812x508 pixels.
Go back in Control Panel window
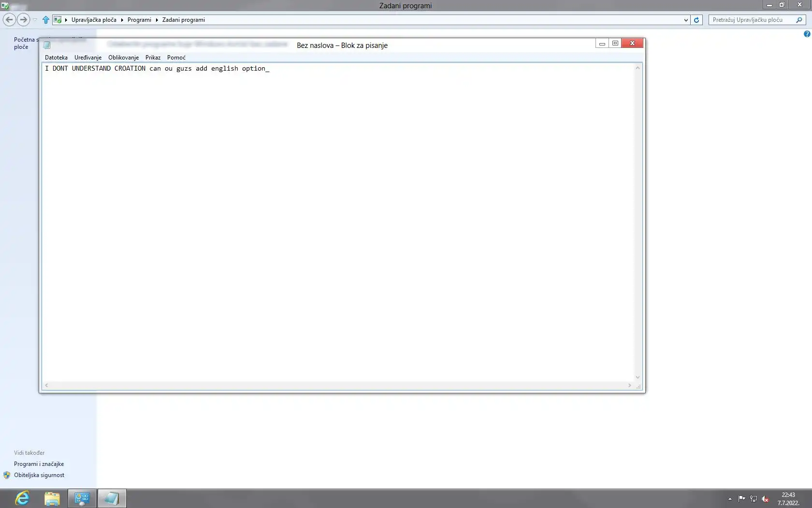point(9,20)
